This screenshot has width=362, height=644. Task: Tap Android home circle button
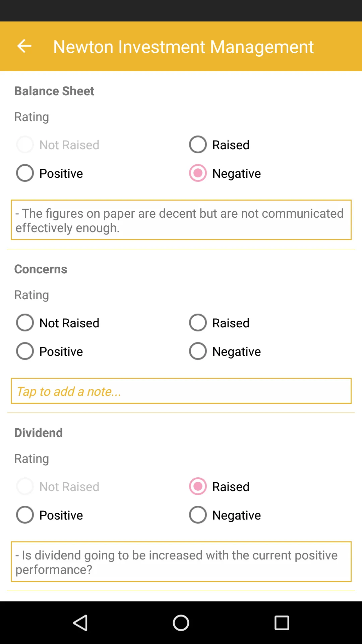[x=181, y=623]
